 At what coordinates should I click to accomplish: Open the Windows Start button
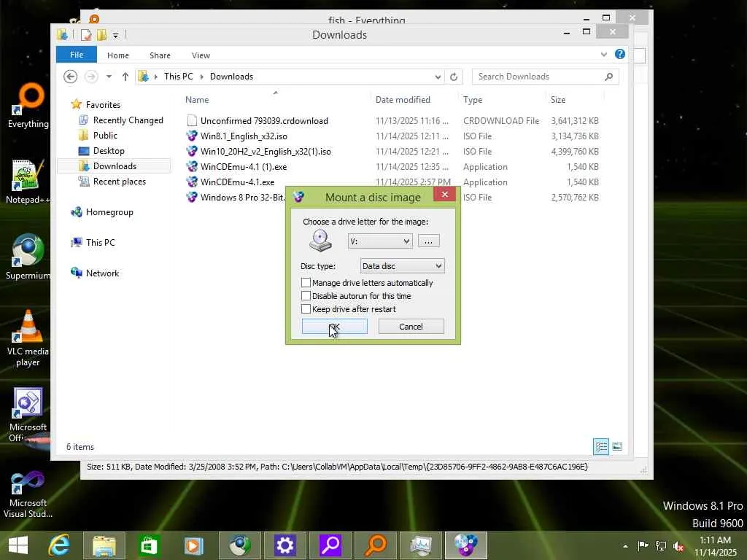tap(18, 545)
